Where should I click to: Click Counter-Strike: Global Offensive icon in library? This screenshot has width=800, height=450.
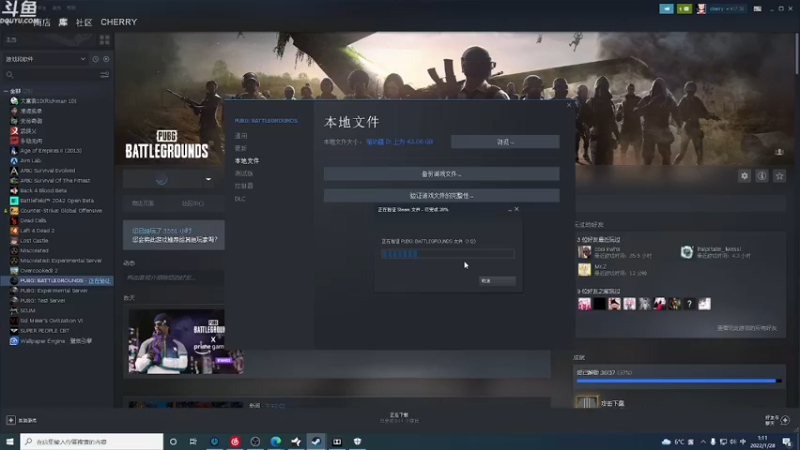pos(14,210)
